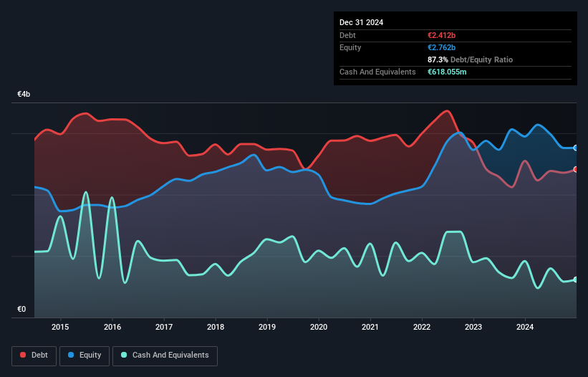Click the €618.055m cash value

click(x=447, y=72)
